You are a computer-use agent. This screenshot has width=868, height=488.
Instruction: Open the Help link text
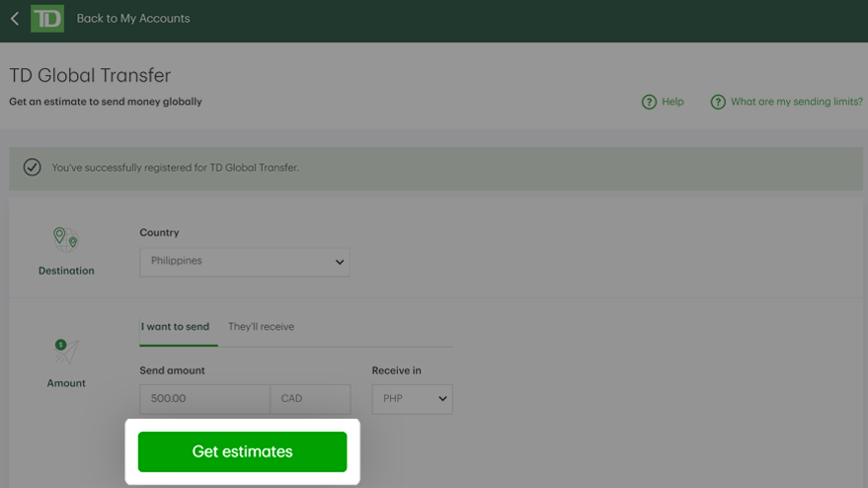(x=672, y=102)
